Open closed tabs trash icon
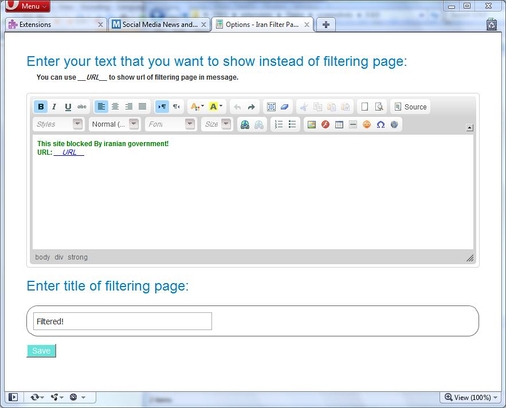This screenshot has width=506, height=408. [492, 24]
